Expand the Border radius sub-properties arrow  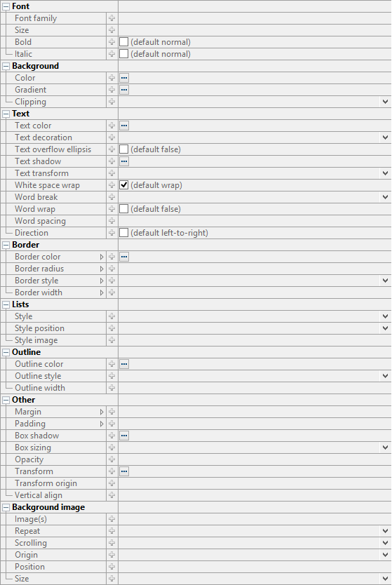point(102,269)
